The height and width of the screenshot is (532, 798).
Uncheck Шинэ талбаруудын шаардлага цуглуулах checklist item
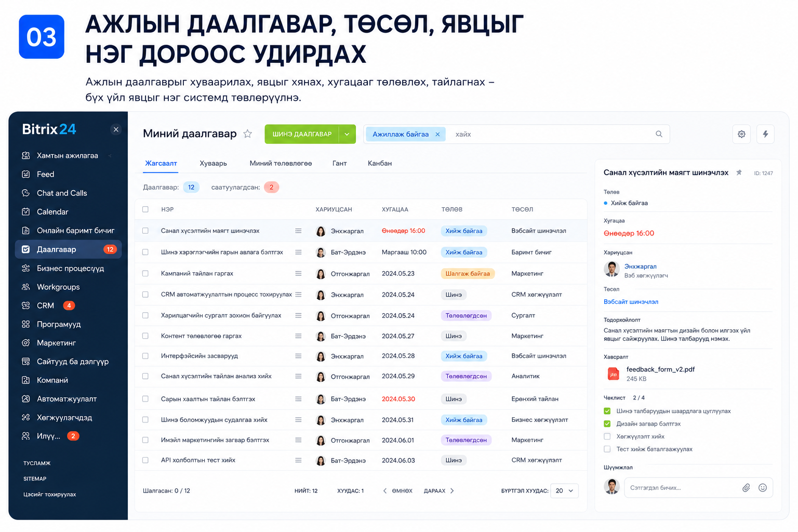[607, 411]
